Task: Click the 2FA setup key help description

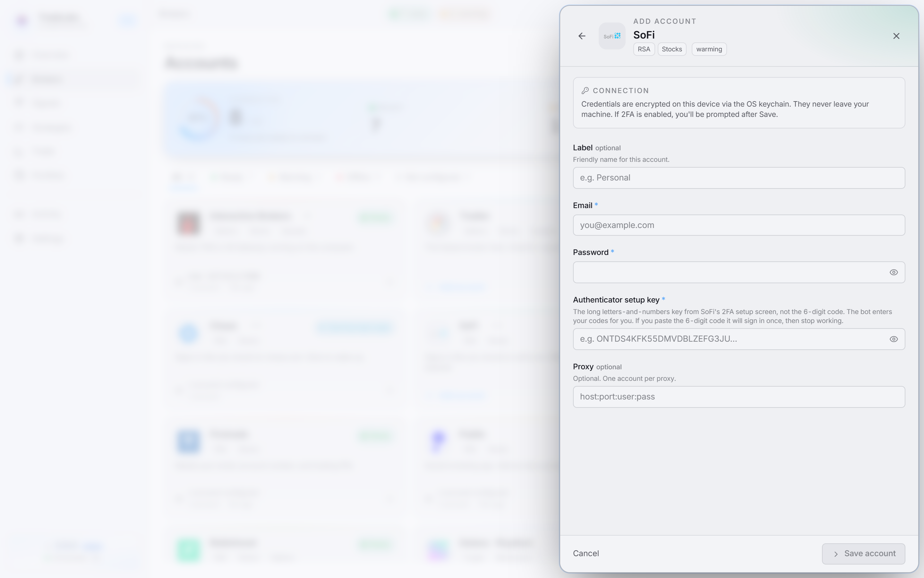Action: pos(732,316)
